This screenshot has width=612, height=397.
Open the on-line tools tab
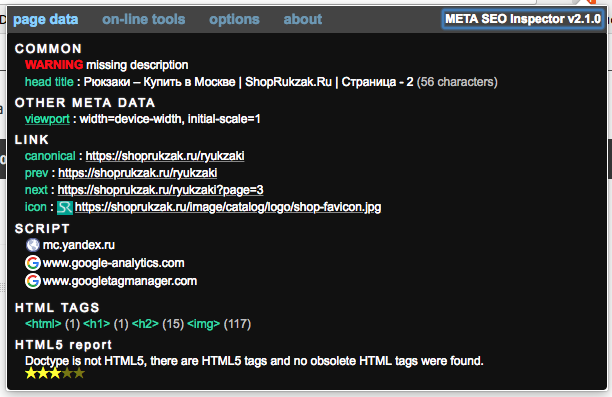point(144,19)
